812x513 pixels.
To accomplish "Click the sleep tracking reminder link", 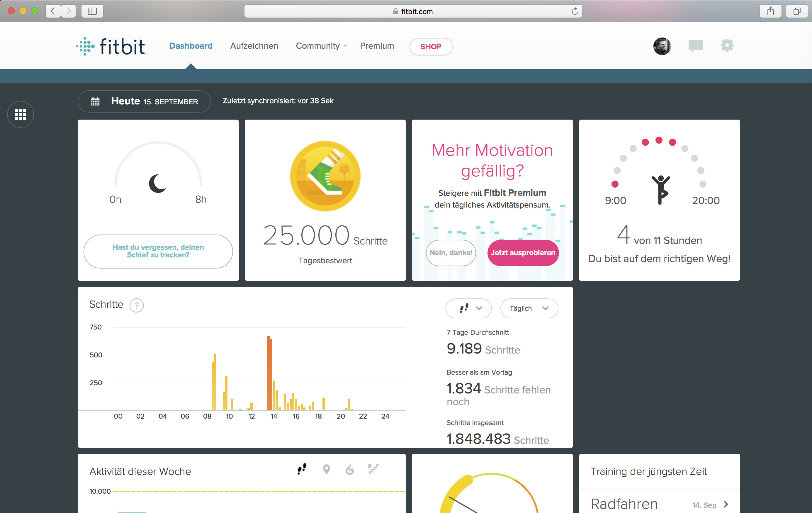I will 158,251.
